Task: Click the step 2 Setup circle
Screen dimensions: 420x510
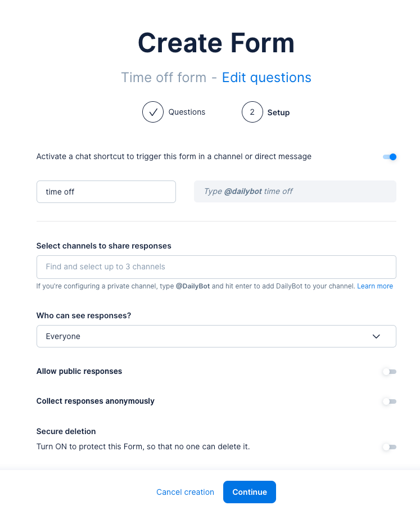Action: pos(252,112)
